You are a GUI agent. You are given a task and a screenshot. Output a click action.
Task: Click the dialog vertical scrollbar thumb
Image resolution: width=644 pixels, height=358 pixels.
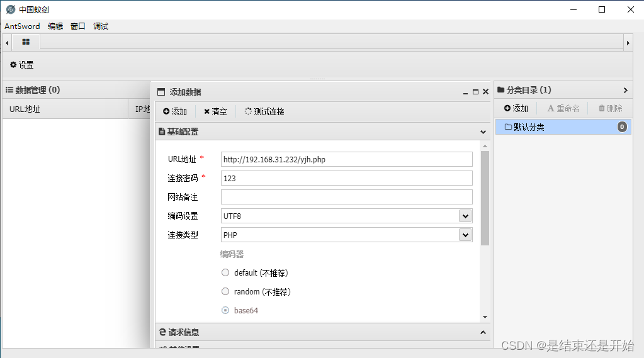pyautogui.click(x=485, y=198)
